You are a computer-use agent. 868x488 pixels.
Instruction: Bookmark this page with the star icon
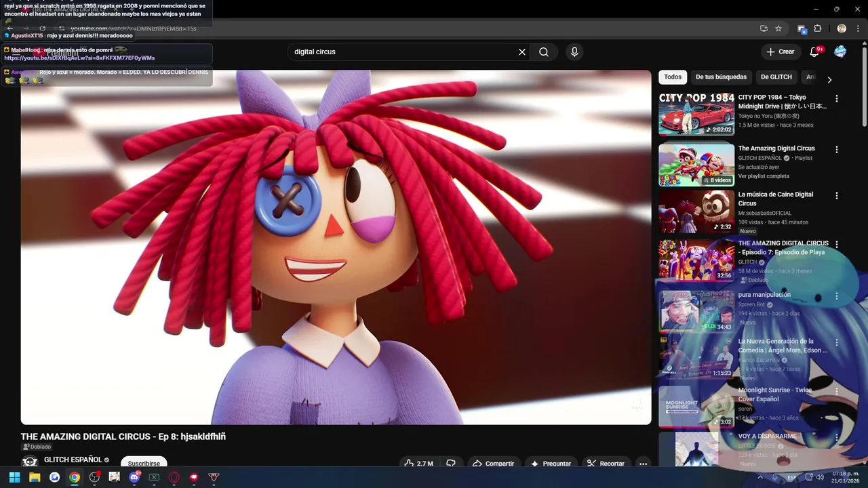point(778,28)
